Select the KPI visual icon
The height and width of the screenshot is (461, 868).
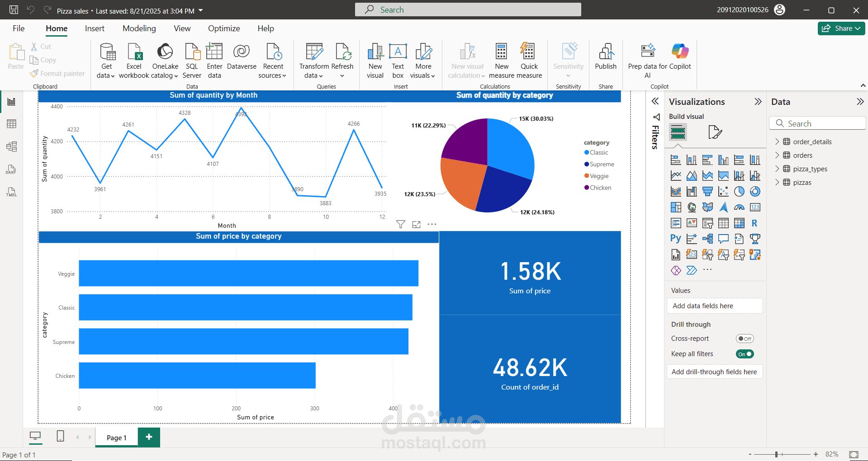(692, 223)
